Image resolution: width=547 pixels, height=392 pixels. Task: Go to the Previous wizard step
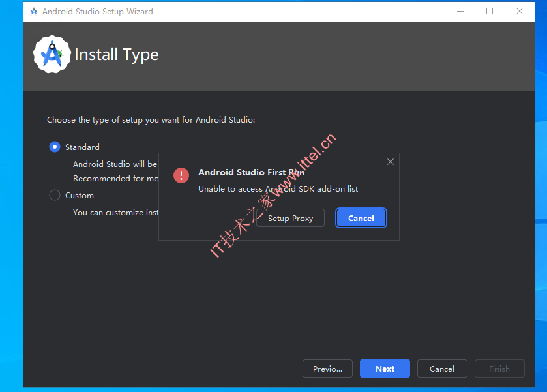(327, 369)
